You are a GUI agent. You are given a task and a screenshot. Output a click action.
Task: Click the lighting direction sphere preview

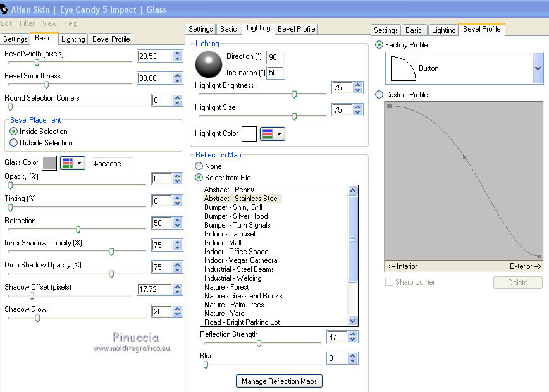point(207,64)
